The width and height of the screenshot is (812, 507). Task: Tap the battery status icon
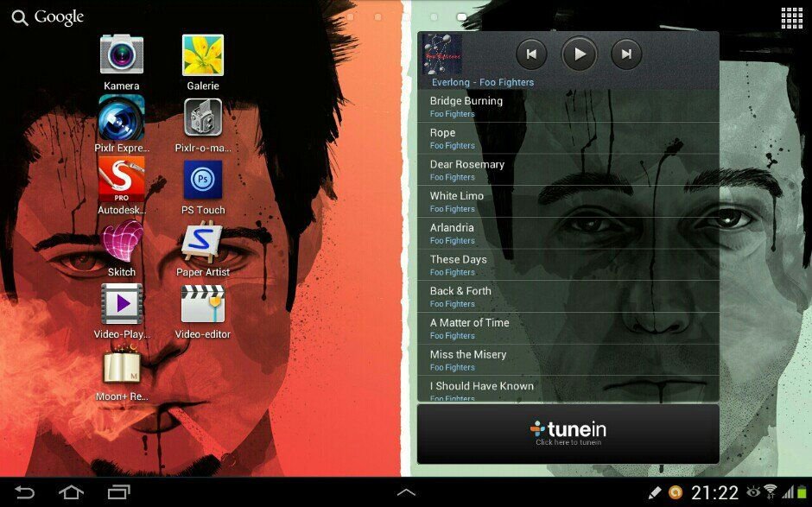[x=802, y=491]
